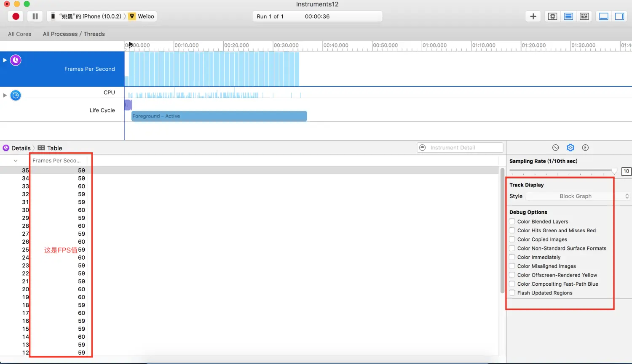
Task: Enable Color Compositing Fast-Path Blue
Action: click(x=512, y=284)
